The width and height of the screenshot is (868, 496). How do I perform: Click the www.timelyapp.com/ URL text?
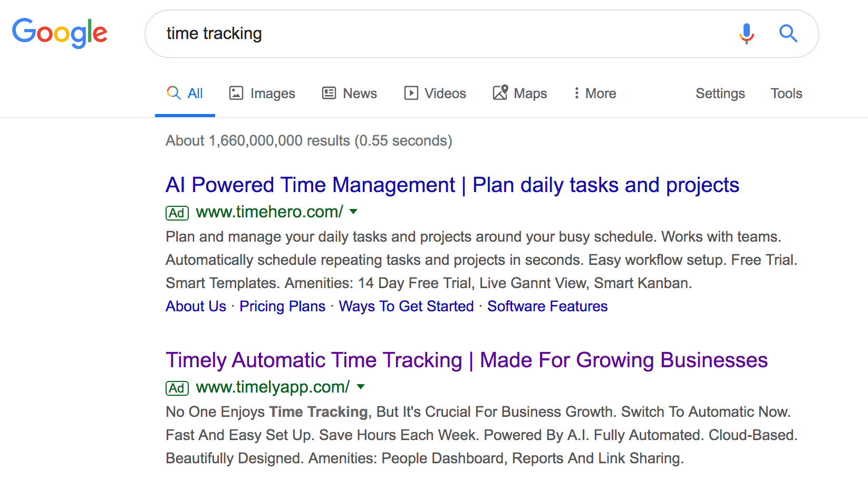coord(273,387)
